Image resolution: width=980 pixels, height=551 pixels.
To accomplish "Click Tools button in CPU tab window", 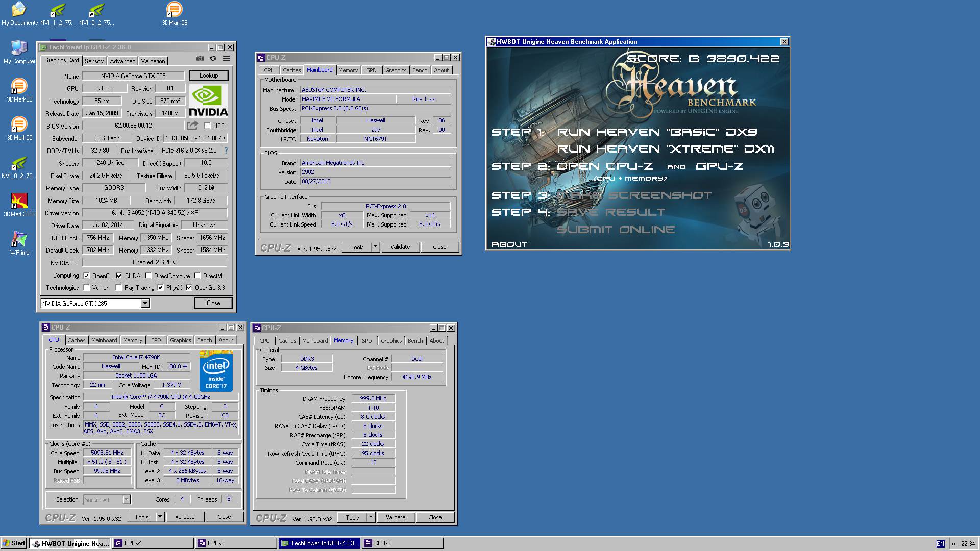I will (x=141, y=517).
